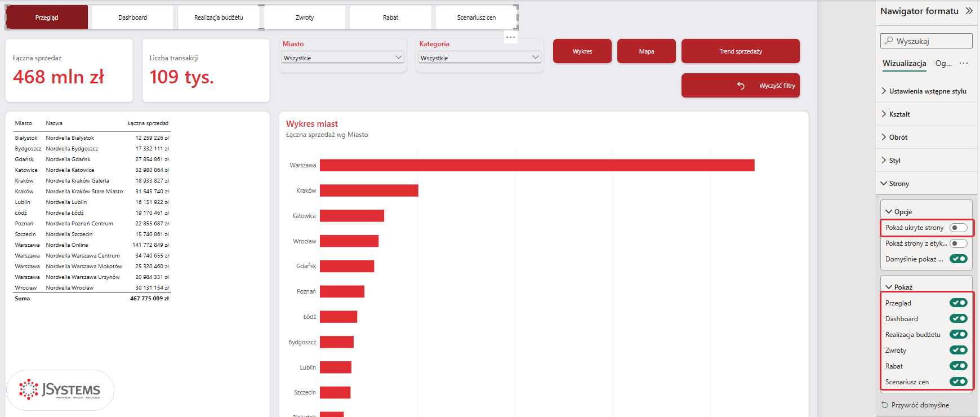Open the Zwroty page tab
The image size is (980, 417).
[305, 17]
